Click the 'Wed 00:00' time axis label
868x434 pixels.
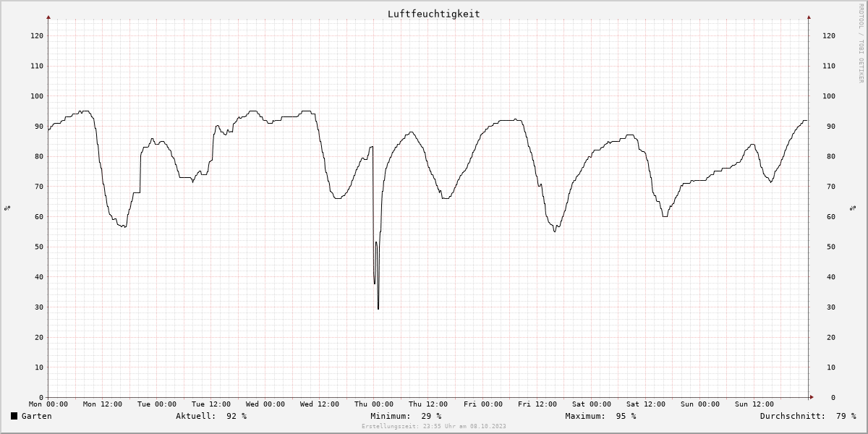tap(265, 404)
